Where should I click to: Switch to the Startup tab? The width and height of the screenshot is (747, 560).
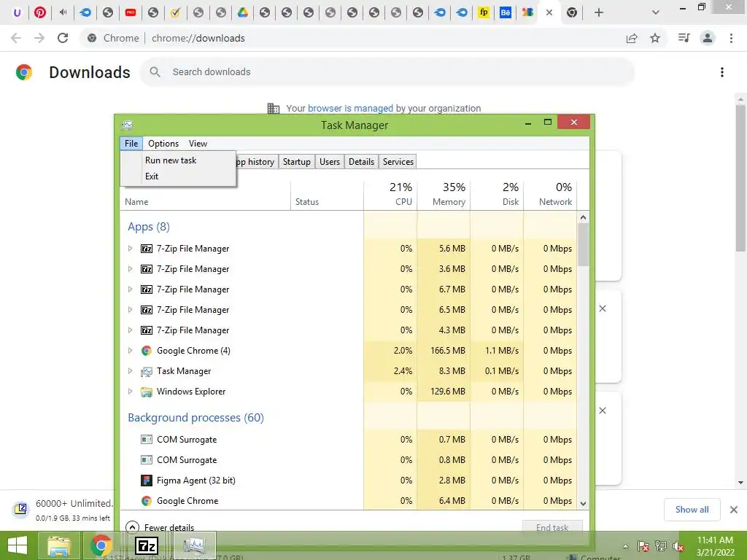point(296,161)
